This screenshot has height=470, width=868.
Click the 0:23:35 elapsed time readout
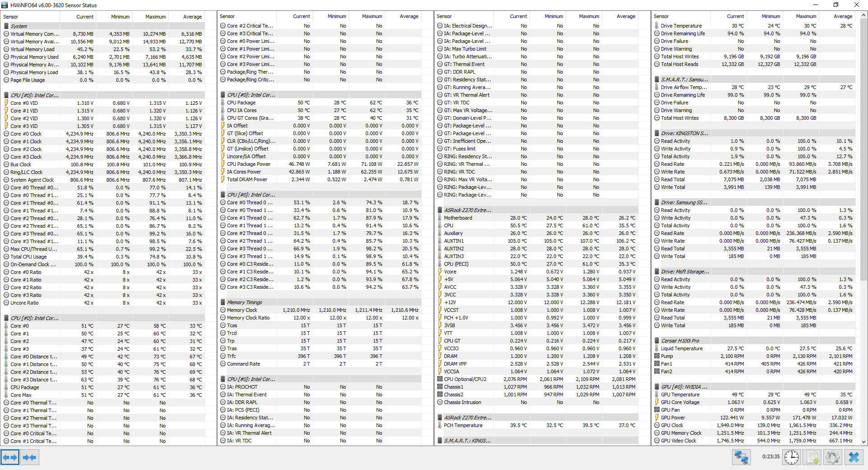tap(771, 457)
